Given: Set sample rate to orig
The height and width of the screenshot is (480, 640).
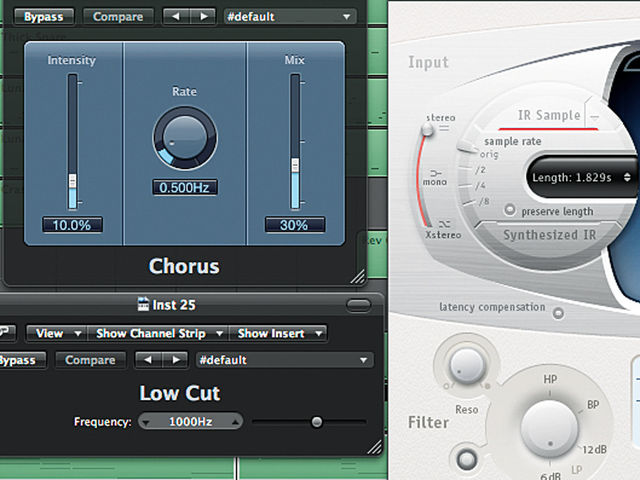Looking at the screenshot, I should [x=489, y=155].
